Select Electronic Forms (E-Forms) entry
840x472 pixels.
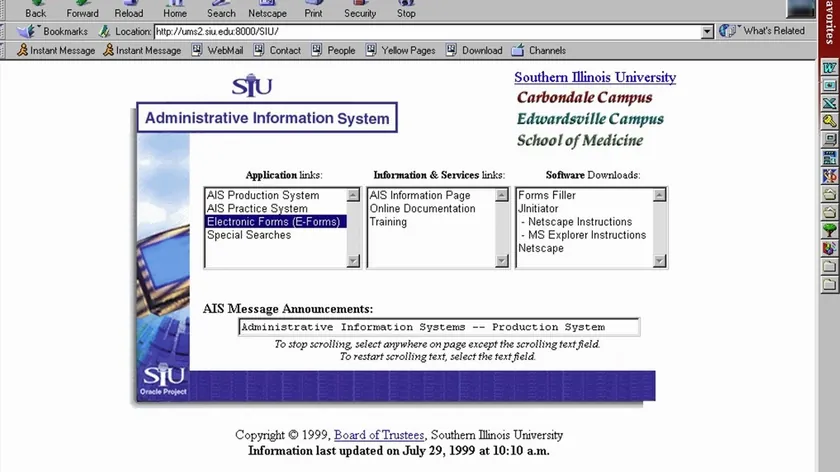click(x=276, y=222)
